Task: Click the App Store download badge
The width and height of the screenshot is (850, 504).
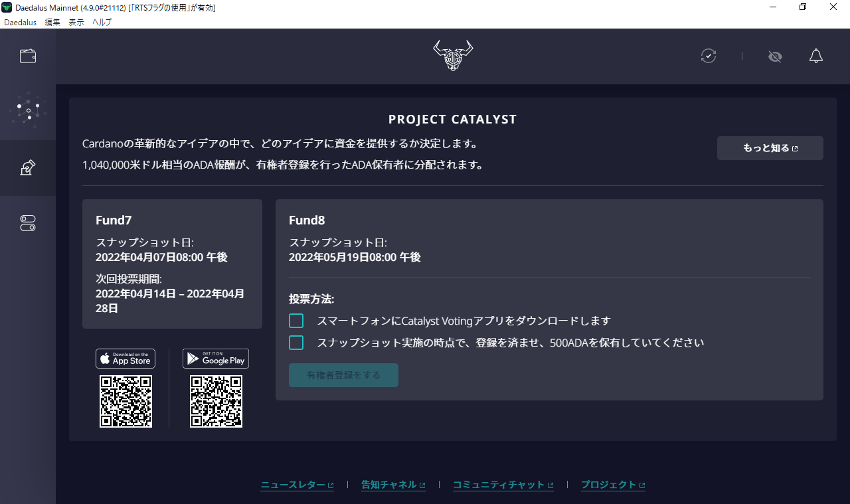Action: point(126,359)
